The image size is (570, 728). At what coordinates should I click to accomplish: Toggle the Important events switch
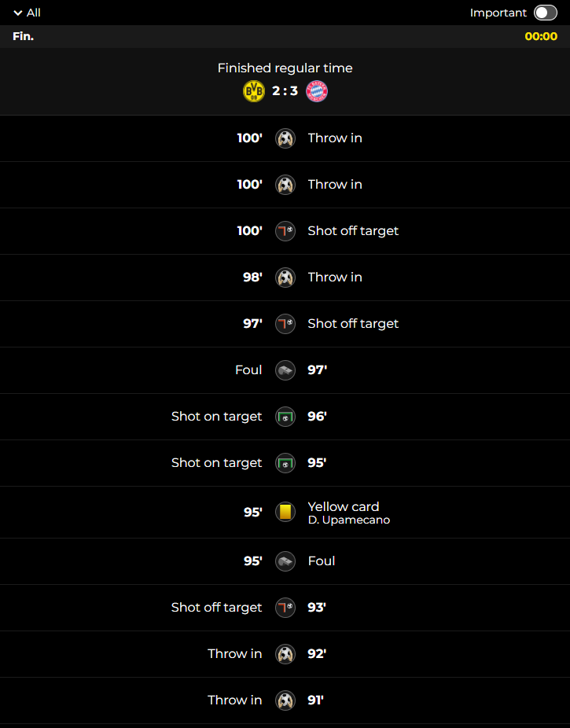click(545, 13)
